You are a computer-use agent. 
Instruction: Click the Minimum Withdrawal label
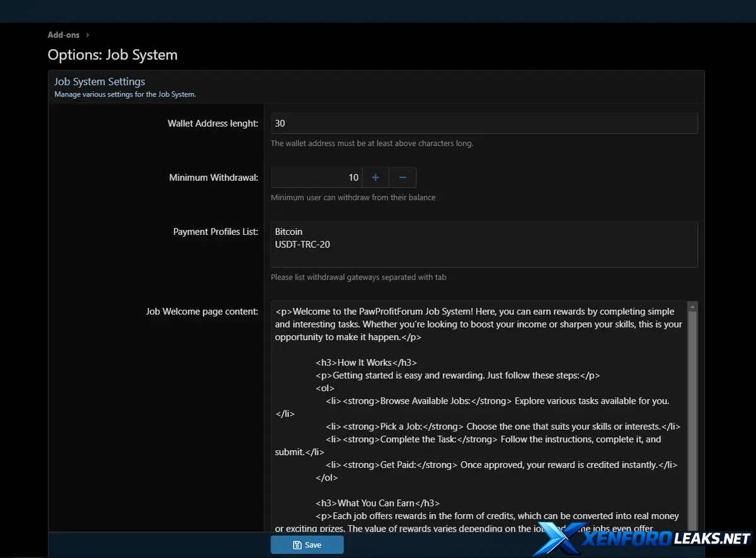214,178
